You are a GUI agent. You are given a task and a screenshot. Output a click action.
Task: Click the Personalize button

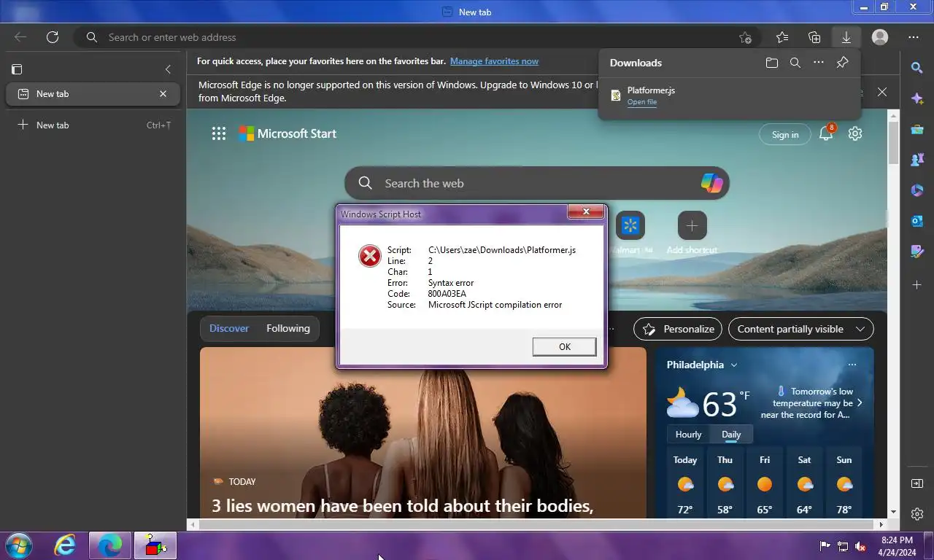[678, 329]
